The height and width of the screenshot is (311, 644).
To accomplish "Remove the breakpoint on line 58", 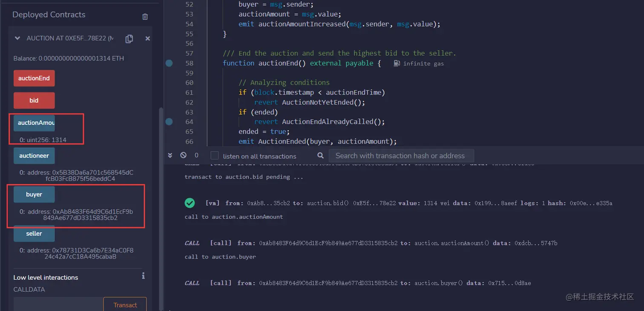I will (x=169, y=63).
